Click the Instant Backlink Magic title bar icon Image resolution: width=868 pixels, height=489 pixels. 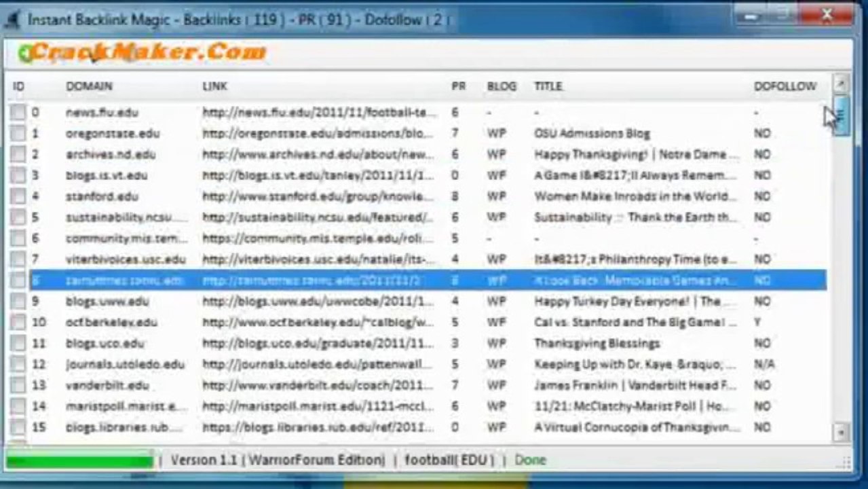[x=12, y=20]
